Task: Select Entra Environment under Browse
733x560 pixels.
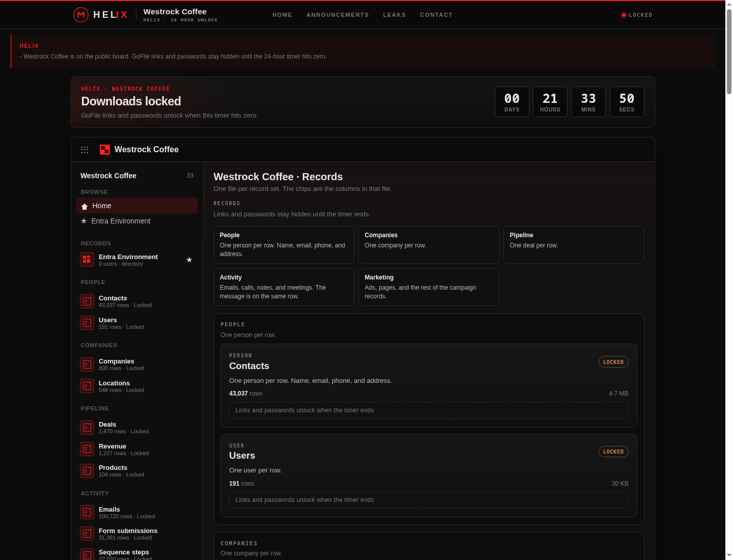Action: [x=137, y=221]
